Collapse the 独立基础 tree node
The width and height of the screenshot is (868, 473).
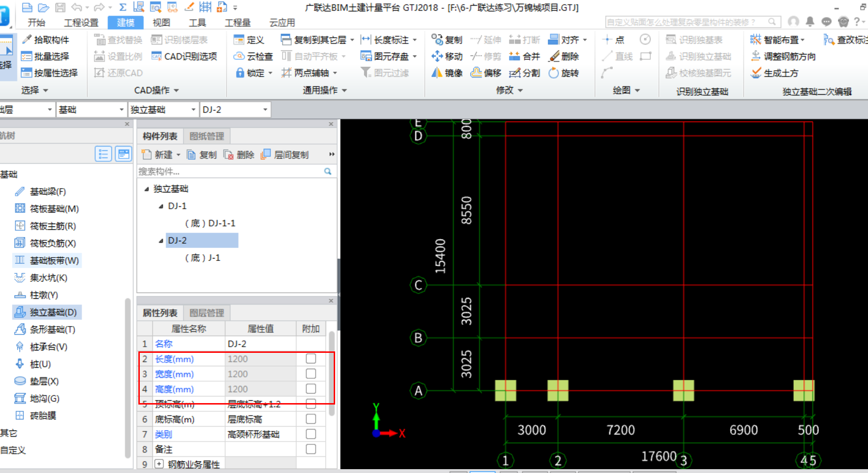(147, 189)
